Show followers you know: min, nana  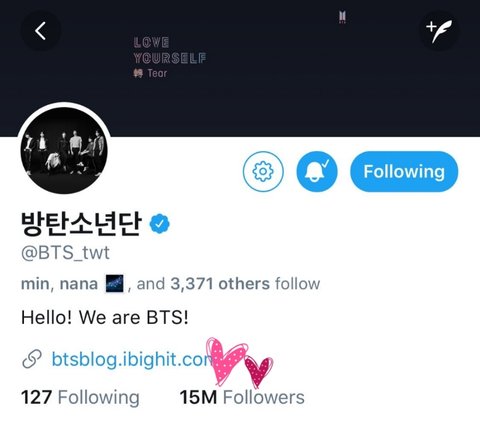point(59,284)
